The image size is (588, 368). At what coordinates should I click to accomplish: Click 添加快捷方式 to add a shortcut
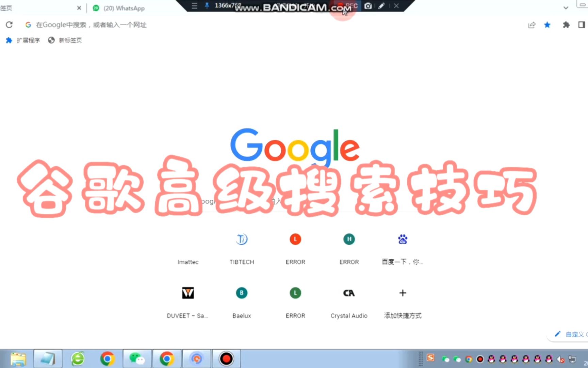402,293
